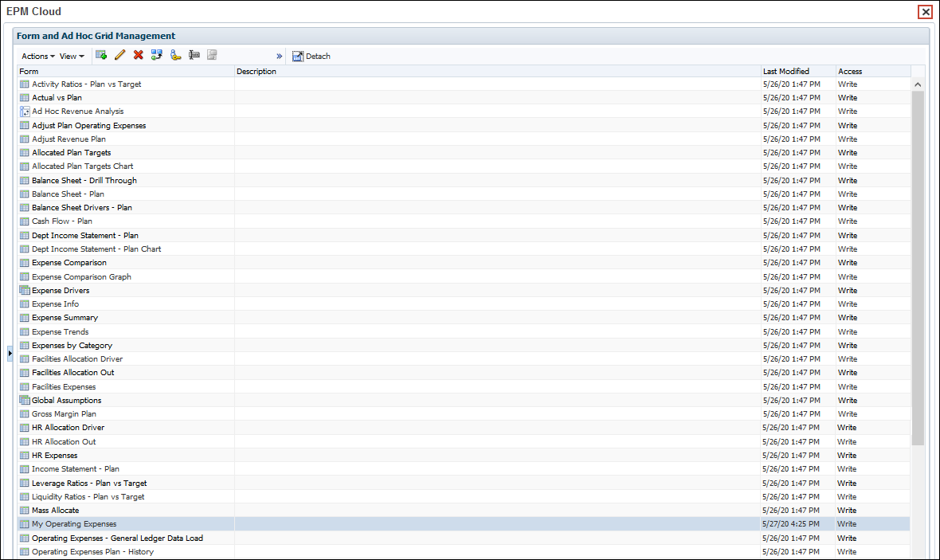
Task: Click the Balance Sheet - Plan form icon
Action: (25, 194)
